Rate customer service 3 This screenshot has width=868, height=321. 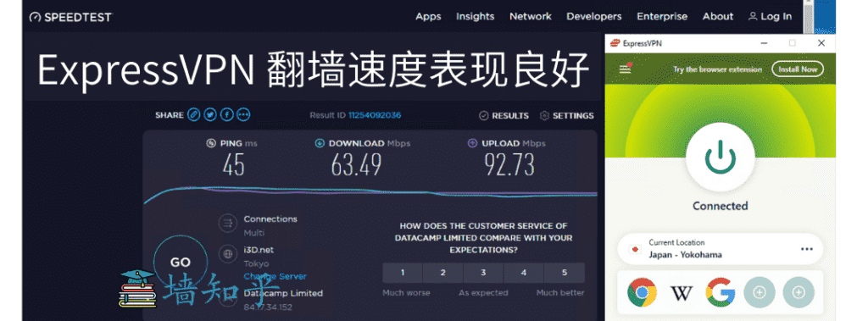483,272
